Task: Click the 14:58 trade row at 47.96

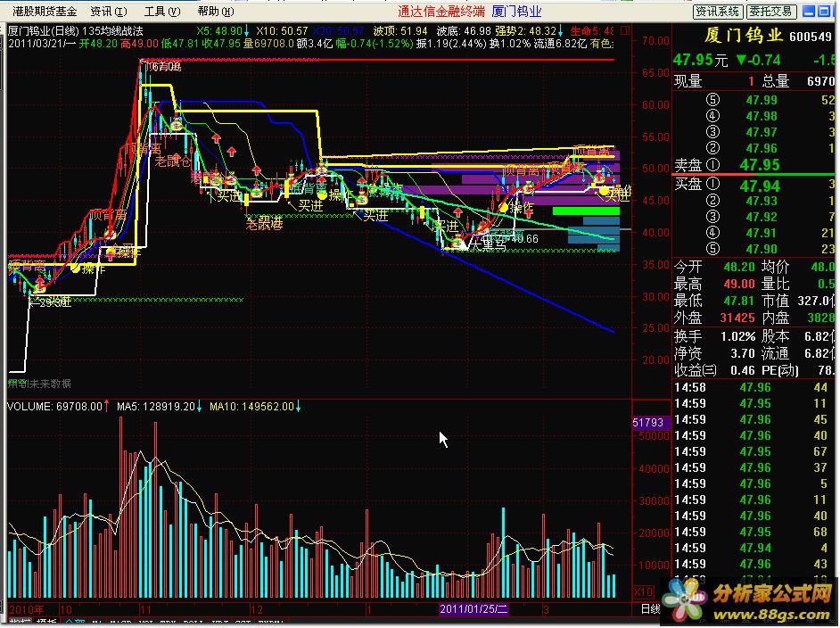Action: pyautogui.click(x=754, y=387)
